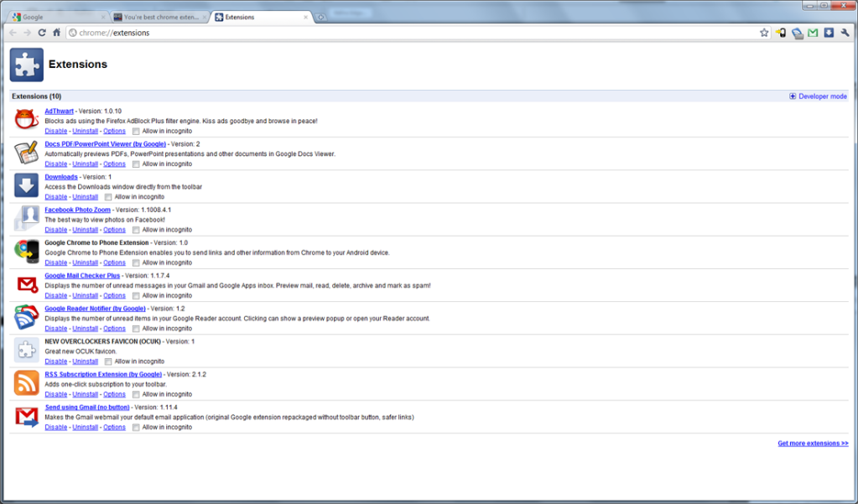
Task: Open Send using Gmail (no button) link
Action: [x=87, y=407]
